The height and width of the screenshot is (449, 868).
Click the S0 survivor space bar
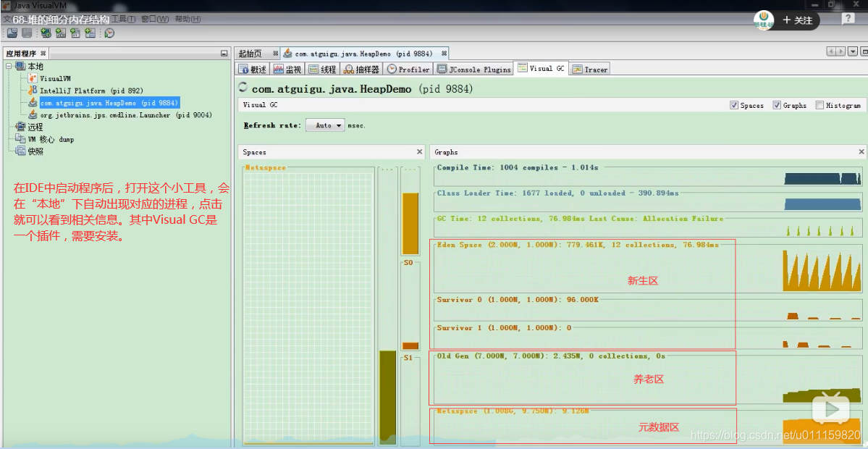point(410,307)
